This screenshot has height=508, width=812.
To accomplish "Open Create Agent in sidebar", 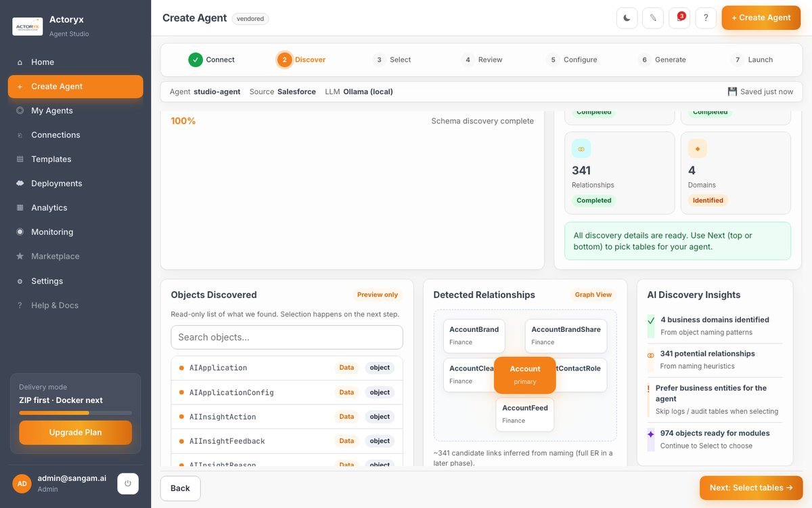I will point(75,87).
